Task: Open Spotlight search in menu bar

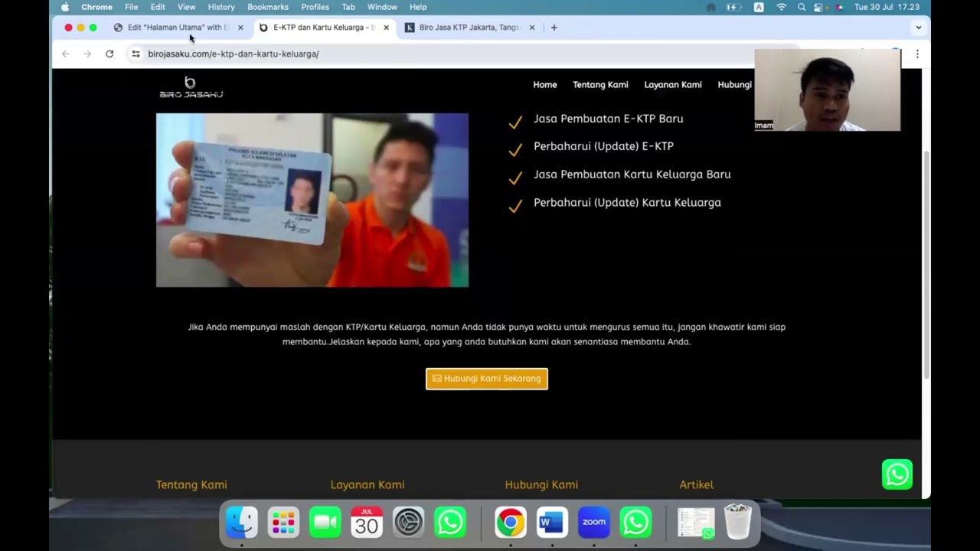Action: coord(802,7)
